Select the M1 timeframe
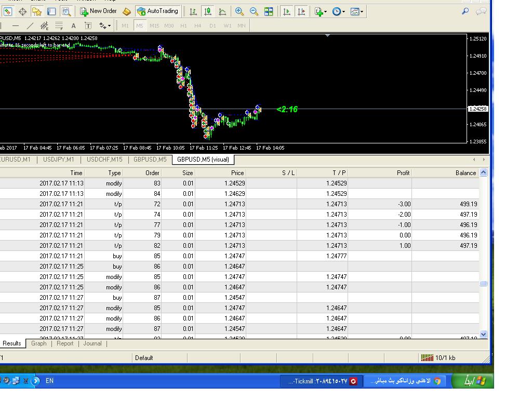Viewport: 532px width, 399px height. pos(125,25)
